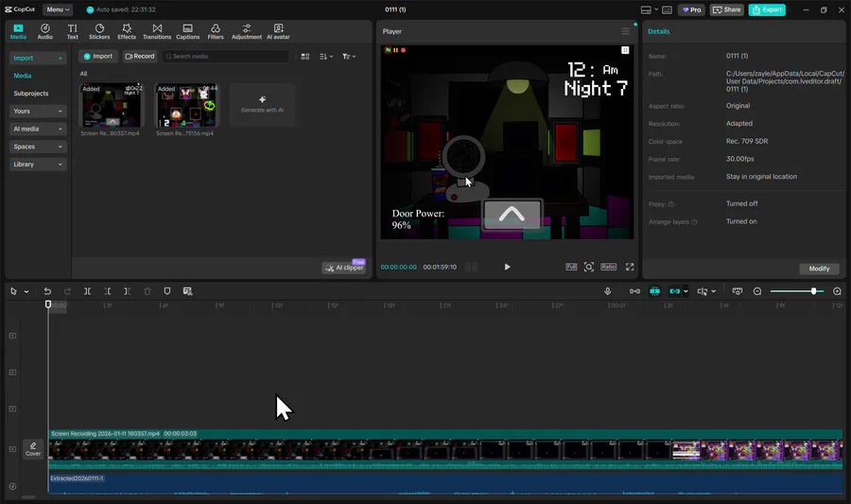Screen dimensions: 851x504
Task: Open the Transitions tab
Action: pyautogui.click(x=157, y=31)
